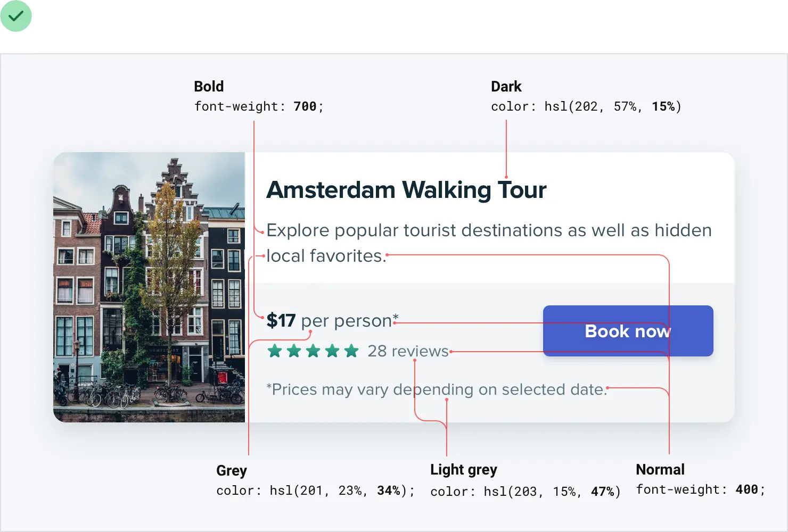Click the Amsterdam canal houses photo
Image resolution: width=788 pixels, height=532 pixels.
coord(149,287)
